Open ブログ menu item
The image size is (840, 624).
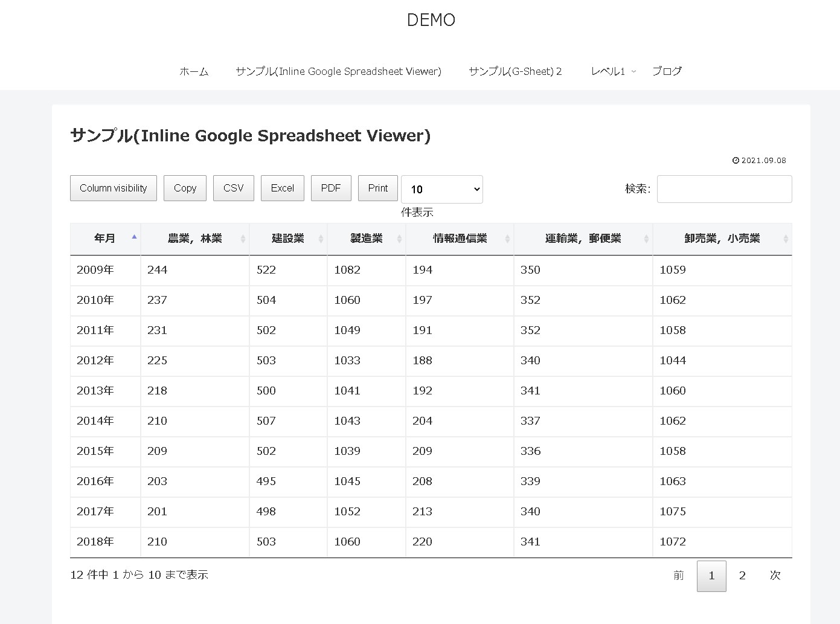click(667, 71)
